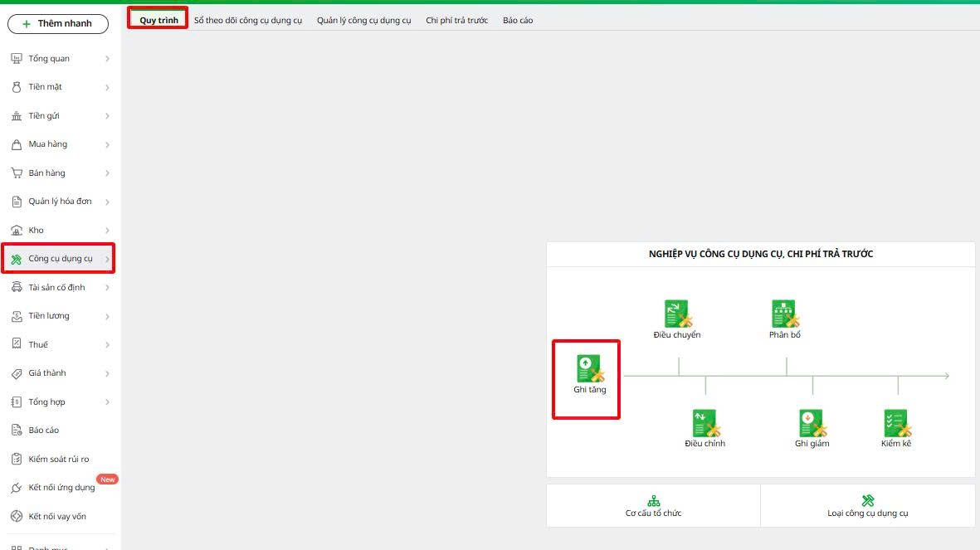Image resolution: width=980 pixels, height=550 pixels.
Task: Expand the Kho chevron
Action: [x=108, y=231]
